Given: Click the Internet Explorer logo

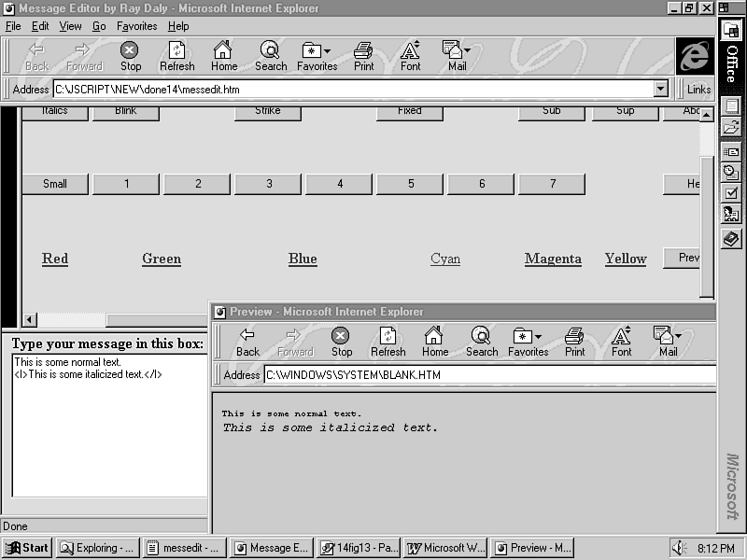Looking at the screenshot, I should [x=695, y=56].
